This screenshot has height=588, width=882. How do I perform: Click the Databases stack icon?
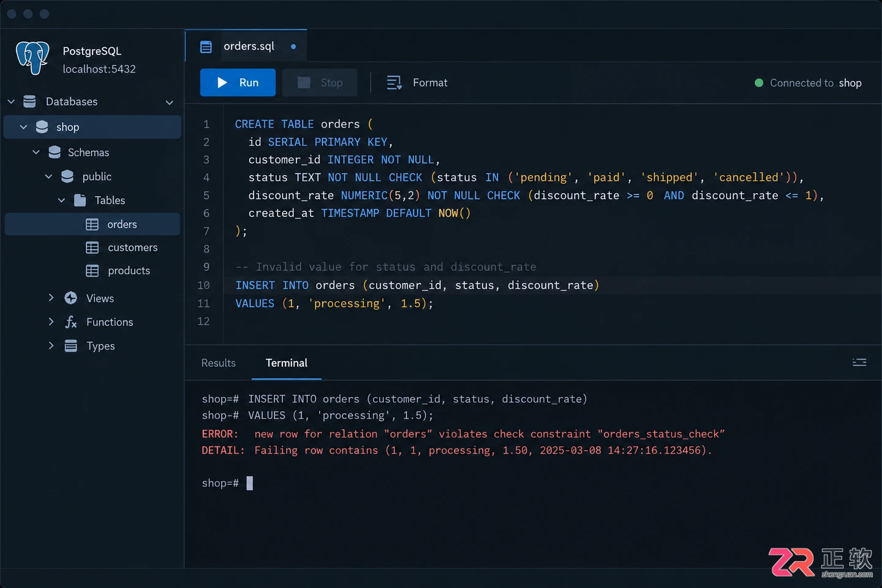29,101
